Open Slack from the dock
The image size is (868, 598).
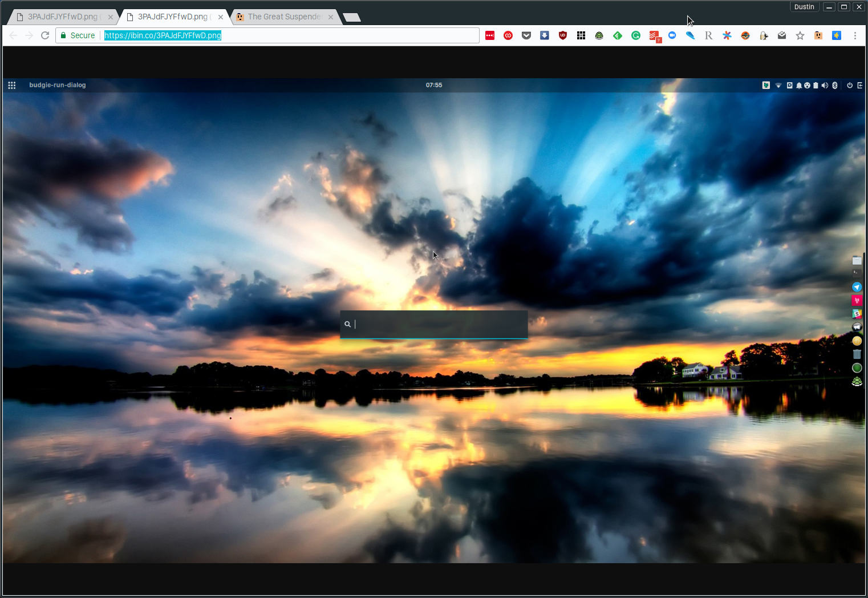857,314
